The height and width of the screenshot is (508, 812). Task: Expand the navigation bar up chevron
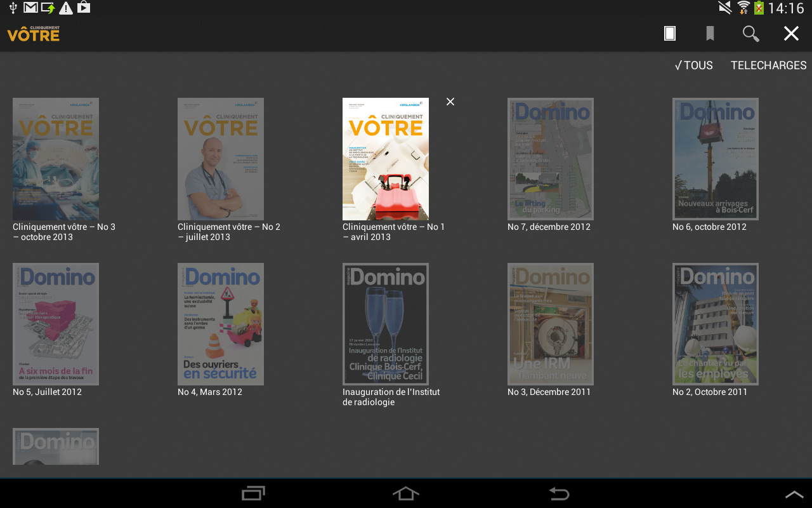794,494
